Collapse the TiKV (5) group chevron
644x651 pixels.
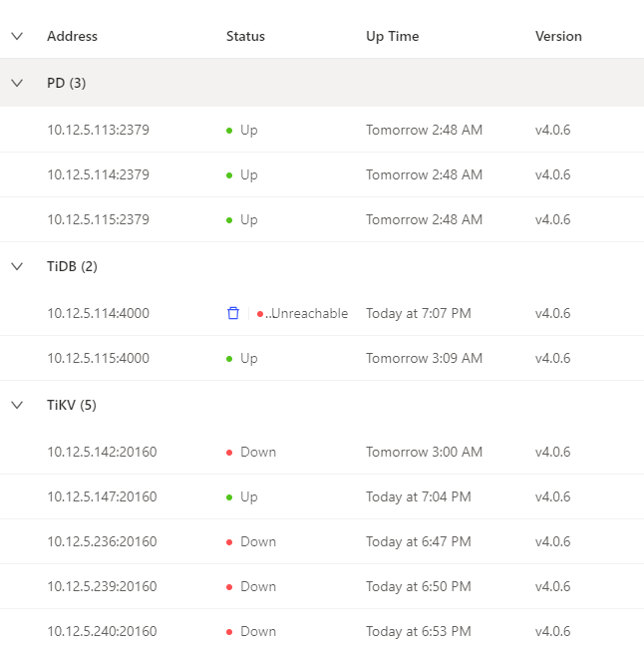17,405
